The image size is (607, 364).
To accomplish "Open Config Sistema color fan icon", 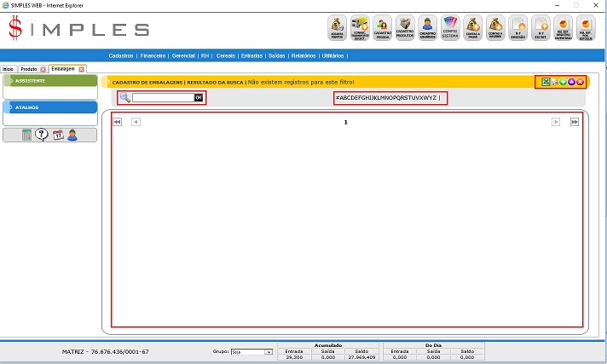I will [x=451, y=27].
